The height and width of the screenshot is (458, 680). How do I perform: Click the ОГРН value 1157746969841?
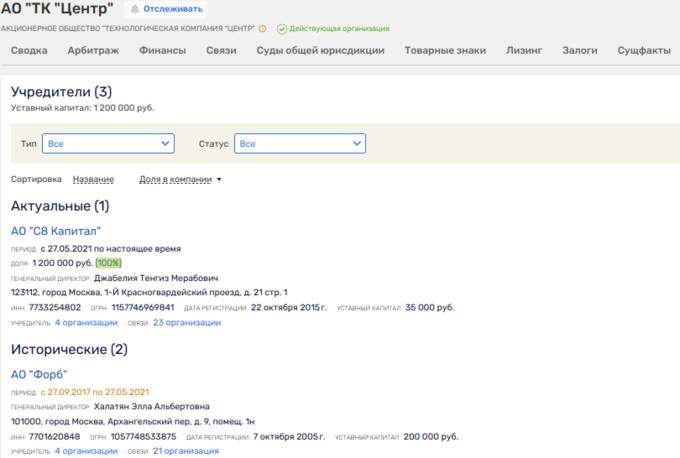143,308
